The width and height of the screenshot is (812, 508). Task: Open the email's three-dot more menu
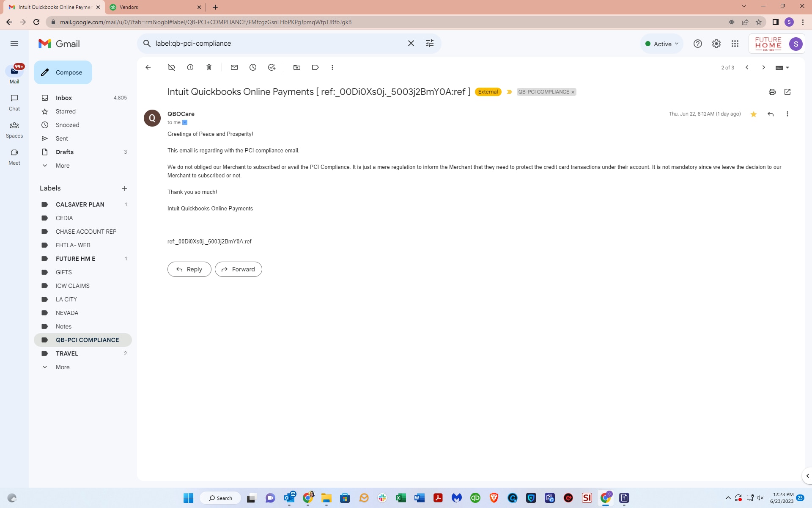click(x=787, y=114)
